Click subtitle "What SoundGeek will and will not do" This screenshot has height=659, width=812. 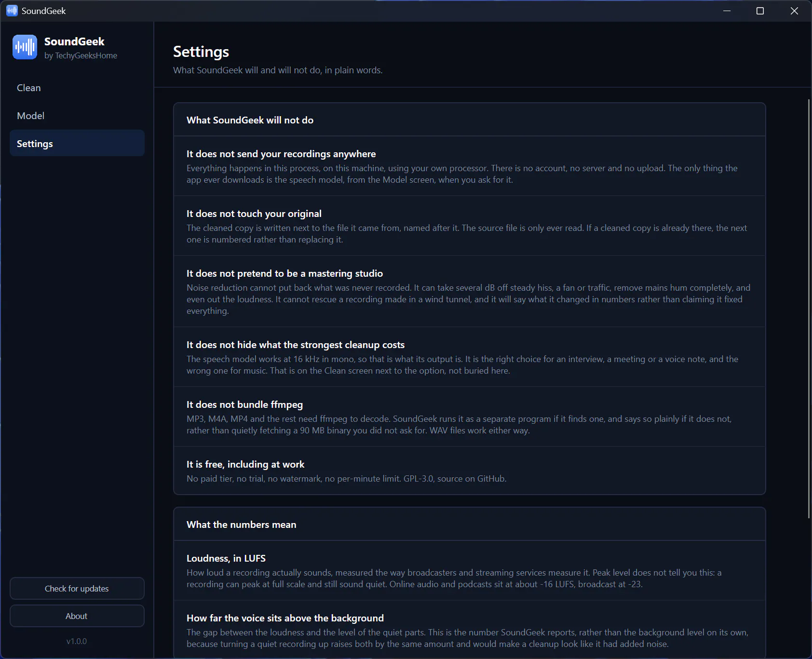(x=278, y=70)
